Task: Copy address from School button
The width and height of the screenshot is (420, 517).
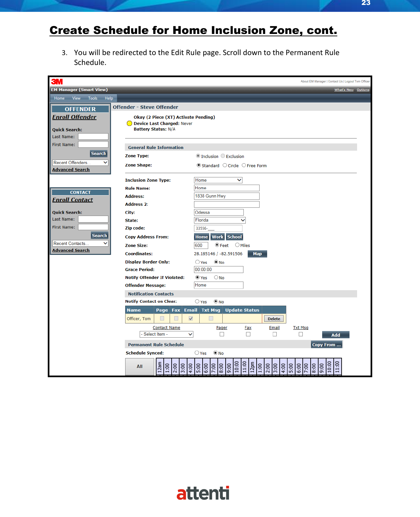Action: (x=235, y=237)
